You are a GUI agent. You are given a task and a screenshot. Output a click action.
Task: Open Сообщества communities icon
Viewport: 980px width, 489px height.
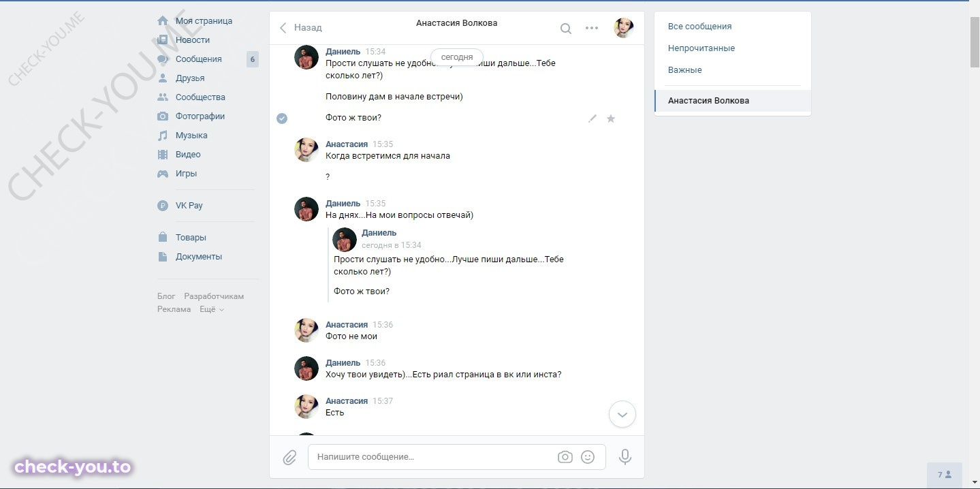(x=163, y=97)
